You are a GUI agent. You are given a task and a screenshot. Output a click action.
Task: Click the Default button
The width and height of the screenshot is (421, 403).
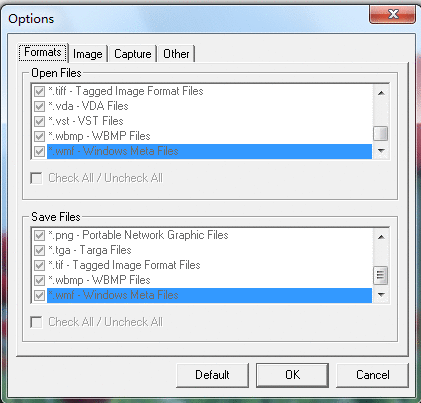coord(212,375)
